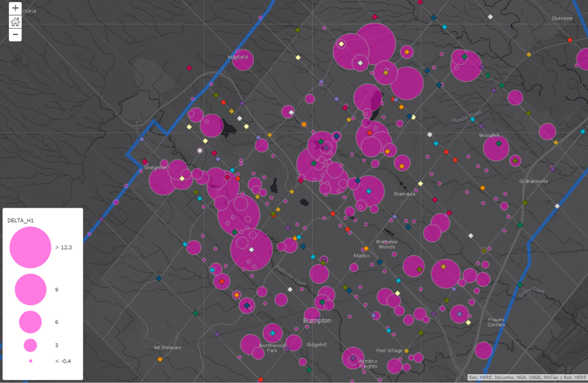Open the HERE attribution link
588x383 pixels.
pos(487,377)
